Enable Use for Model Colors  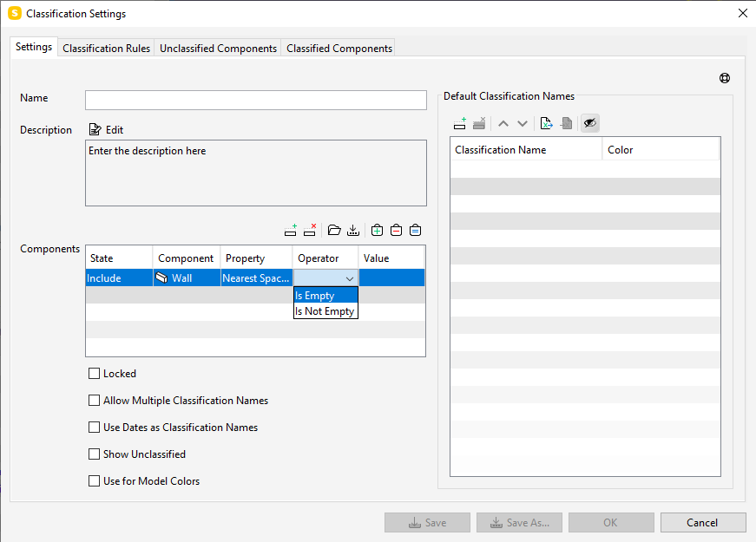(94, 480)
